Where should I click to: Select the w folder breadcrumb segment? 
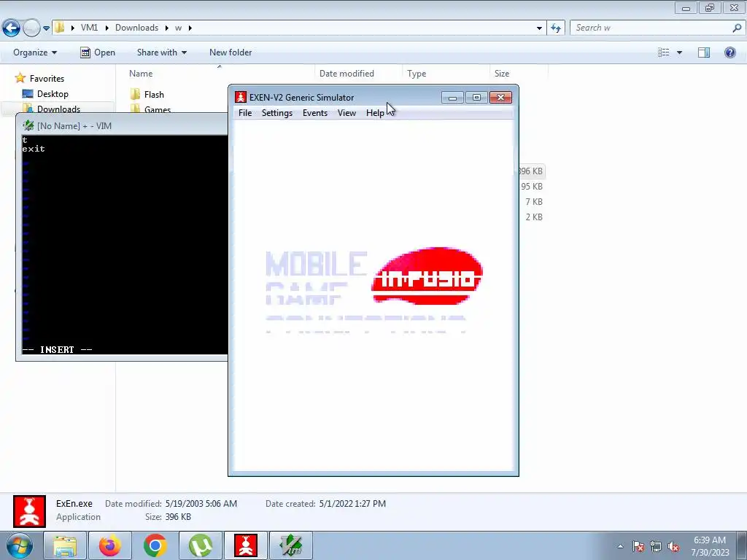point(178,28)
